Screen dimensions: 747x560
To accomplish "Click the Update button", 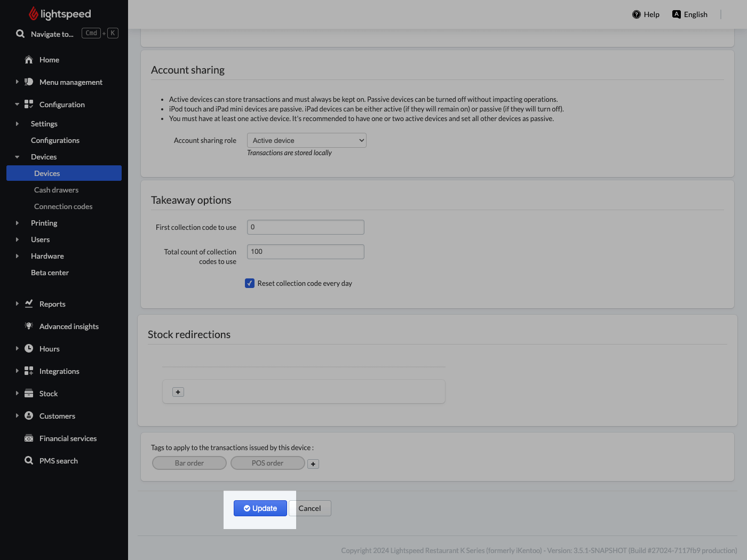I will (260, 508).
